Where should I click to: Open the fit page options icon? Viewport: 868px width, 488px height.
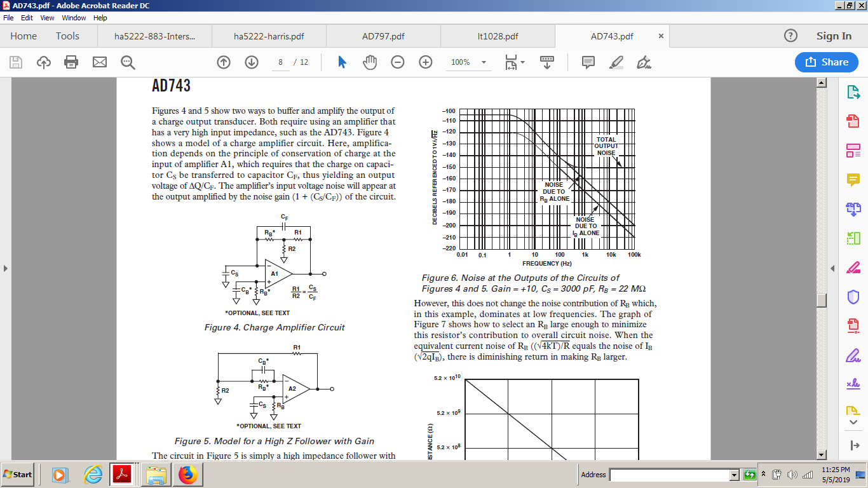511,62
